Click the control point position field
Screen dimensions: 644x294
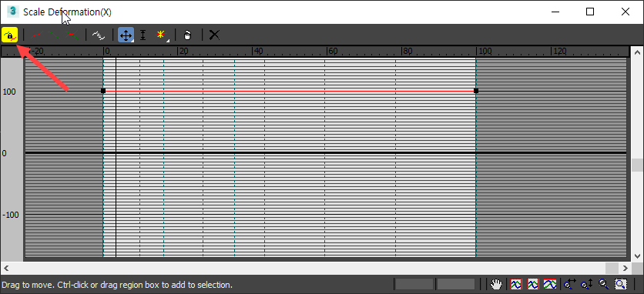tap(414, 284)
